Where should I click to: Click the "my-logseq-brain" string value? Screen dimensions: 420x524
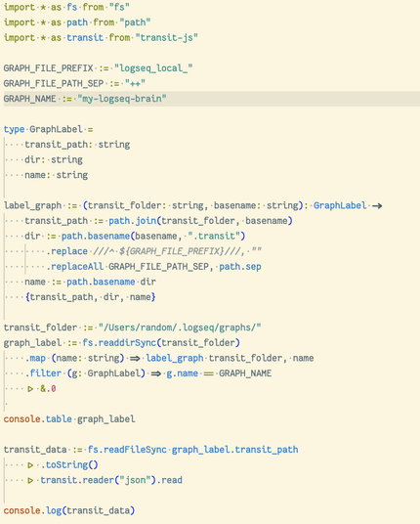pyautogui.click(x=122, y=99)
